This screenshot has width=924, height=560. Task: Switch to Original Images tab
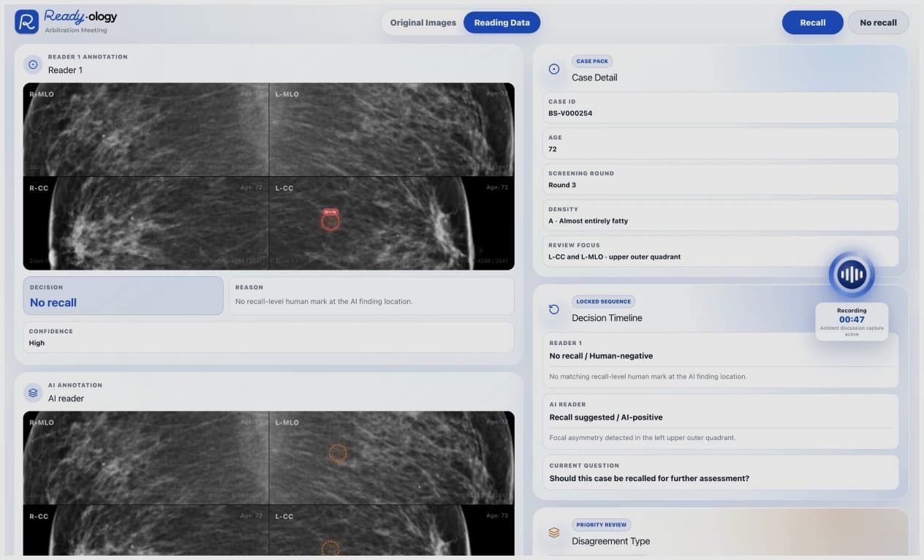(x=423, y=23)
